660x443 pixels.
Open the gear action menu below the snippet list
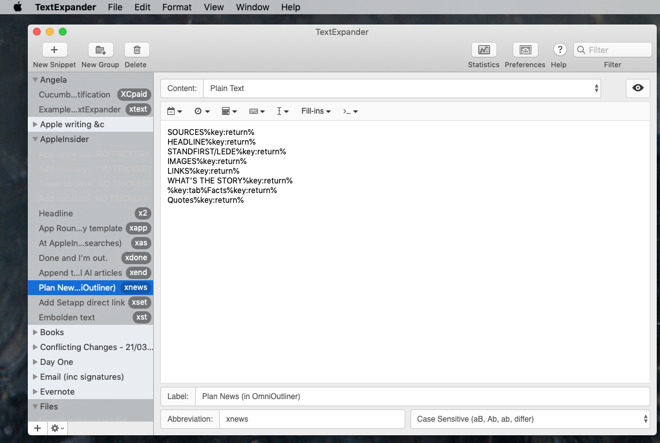pos(57,428)
